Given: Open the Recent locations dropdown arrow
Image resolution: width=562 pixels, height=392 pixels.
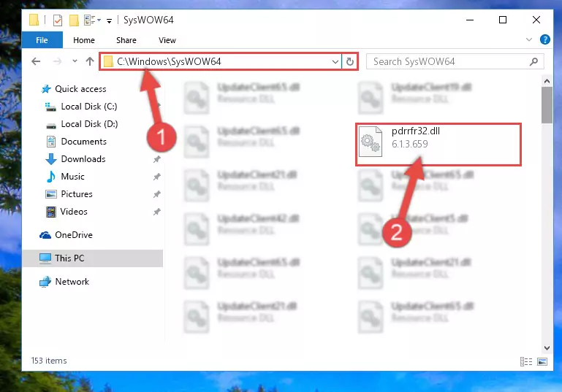Looking at the screenshot, I should 75,61.
